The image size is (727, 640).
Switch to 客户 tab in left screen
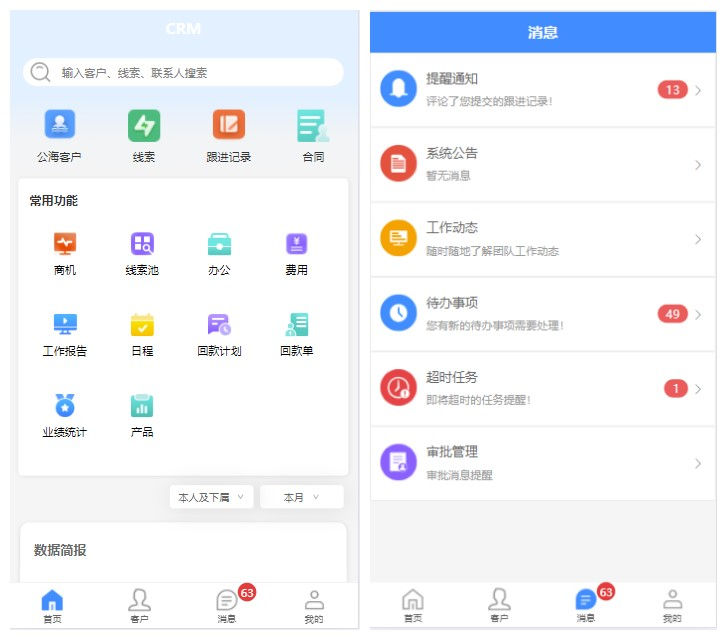click(140, 606)
